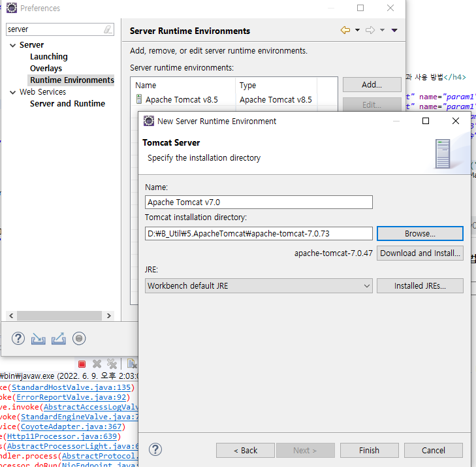The height and width of the screenshot is (467, 476).
Task: Click the Installed JREs... button
Action: (420, 285)
